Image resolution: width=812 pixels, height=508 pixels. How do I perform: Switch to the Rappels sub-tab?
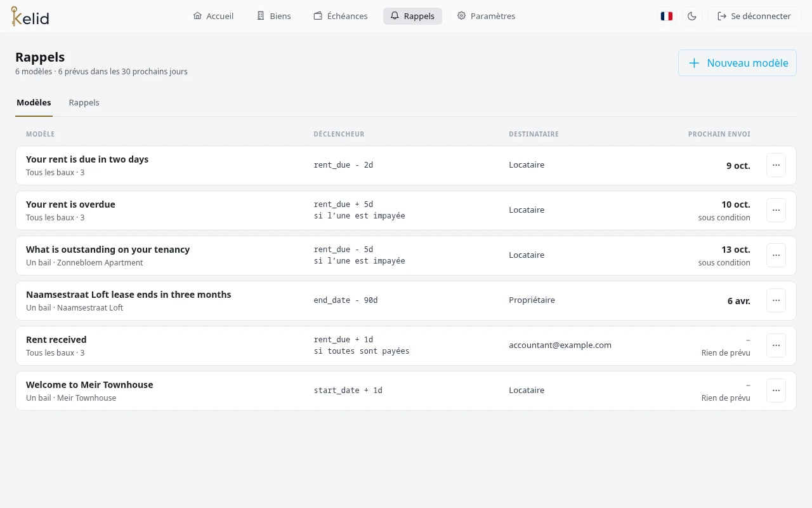(84, 103)
